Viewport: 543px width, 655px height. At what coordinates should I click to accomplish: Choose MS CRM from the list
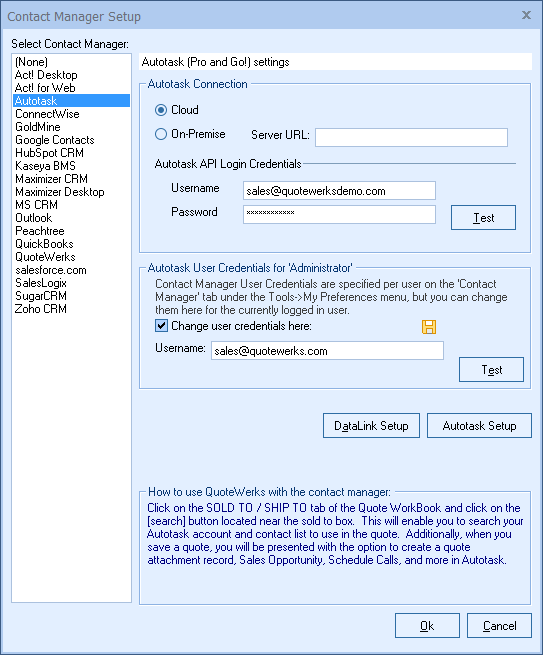pyautogui.click(x=71, y=205)
